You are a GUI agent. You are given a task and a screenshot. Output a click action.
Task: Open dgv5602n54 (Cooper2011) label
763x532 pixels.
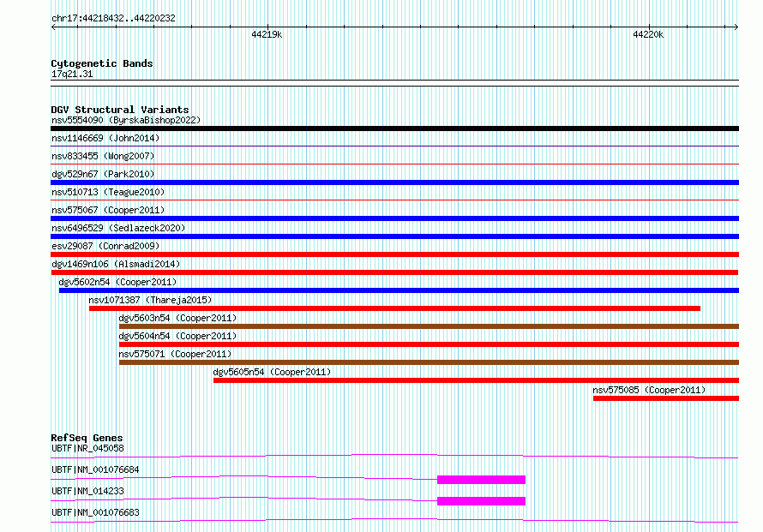117,282
